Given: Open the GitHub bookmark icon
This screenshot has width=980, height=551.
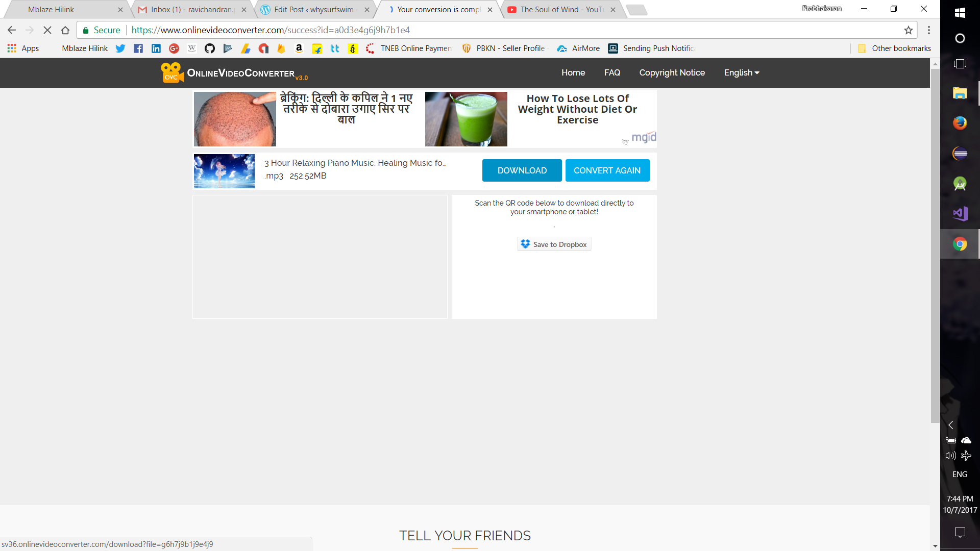Looking at the screenshot, I should pos(210,48).
